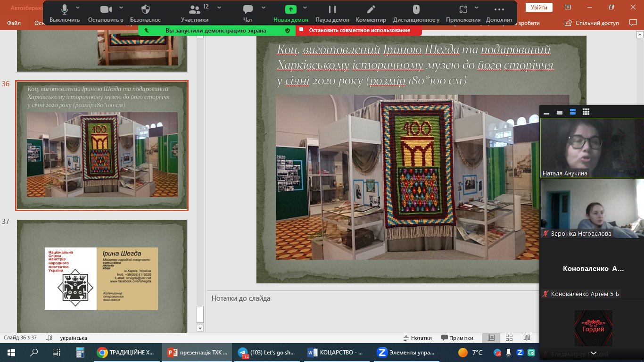Mute microphone in Zoom toolbar
644x362 pixels.
pos(65,14)
